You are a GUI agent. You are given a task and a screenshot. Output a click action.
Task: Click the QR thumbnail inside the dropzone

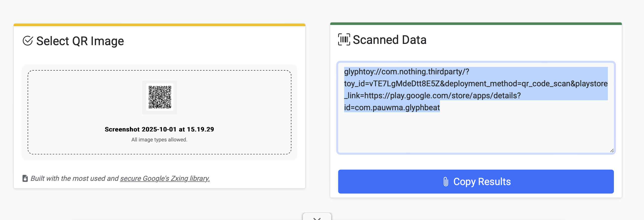tap(159, 97)
